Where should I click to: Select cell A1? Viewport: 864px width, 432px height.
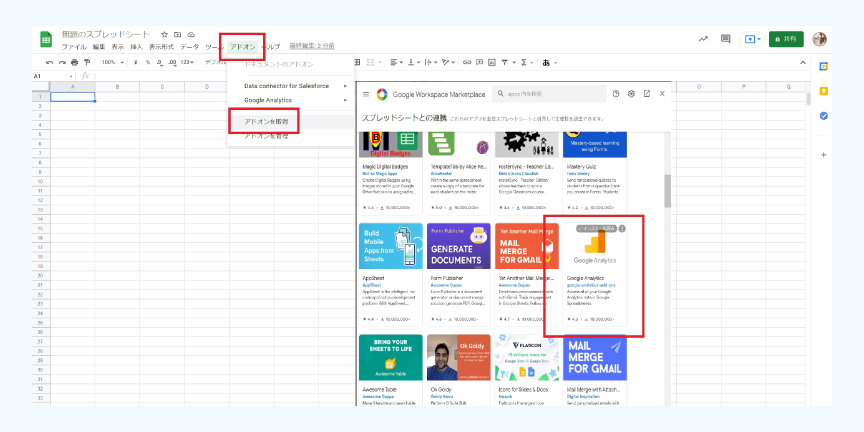(73, 97)
